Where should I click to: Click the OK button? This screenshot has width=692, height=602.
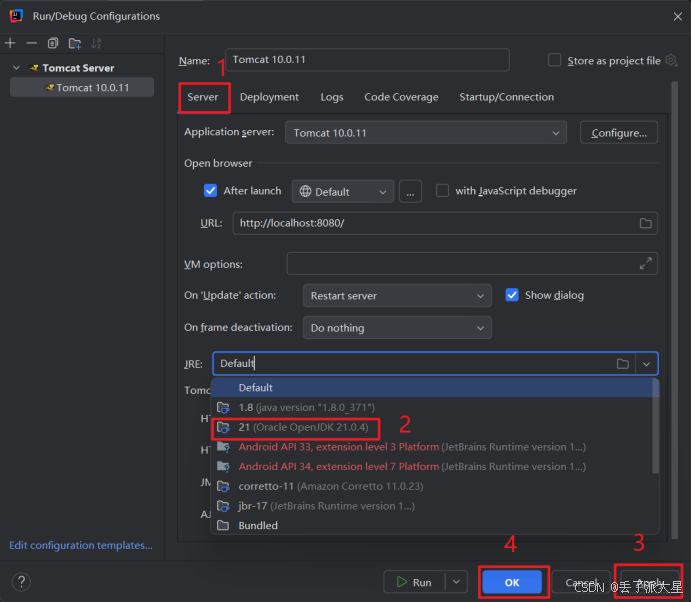pyautogui.click(x=512, y=582)
